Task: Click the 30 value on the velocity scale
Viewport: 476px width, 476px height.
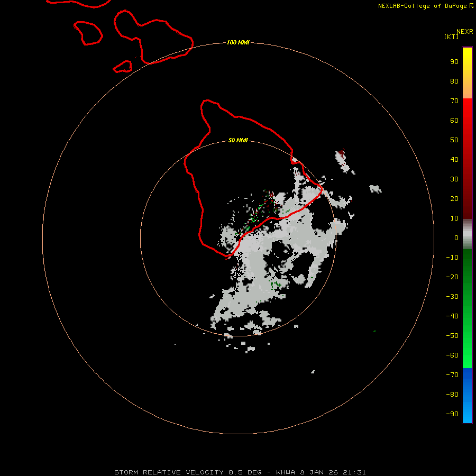Action: (x=454, y=179)
